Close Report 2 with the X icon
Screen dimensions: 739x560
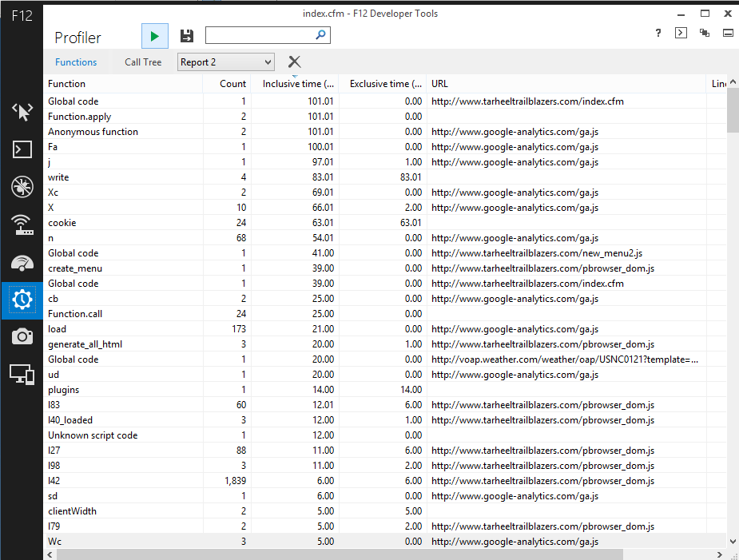294,62
